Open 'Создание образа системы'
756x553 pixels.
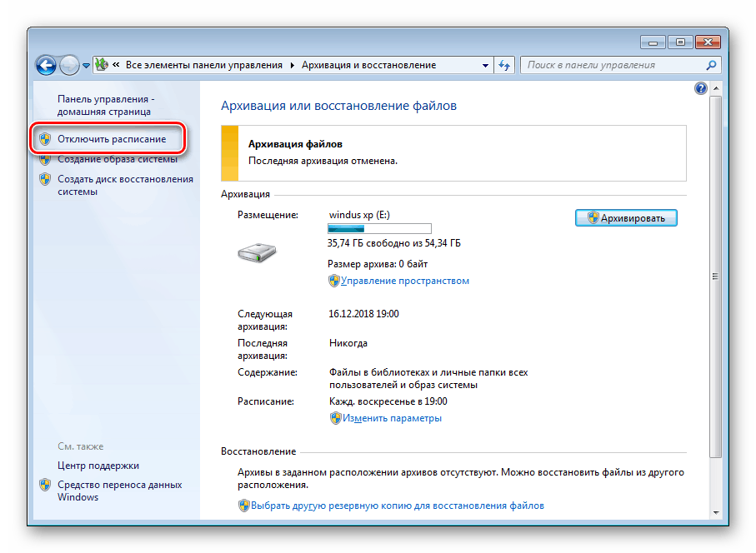click(118, 159)
